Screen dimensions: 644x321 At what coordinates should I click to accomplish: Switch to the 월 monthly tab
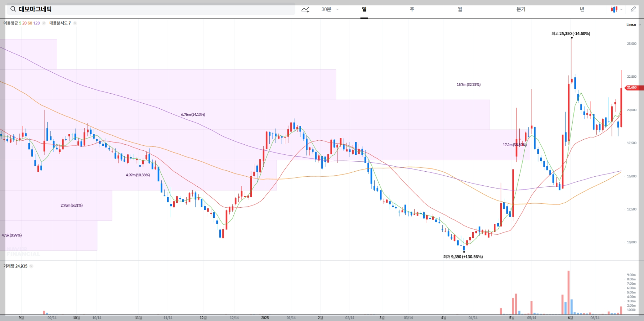460,9
